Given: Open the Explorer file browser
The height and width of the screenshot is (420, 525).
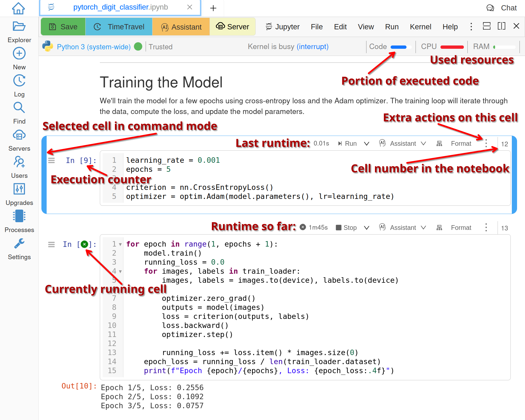Looking at the screenshot, I should [x=19, y=27].
